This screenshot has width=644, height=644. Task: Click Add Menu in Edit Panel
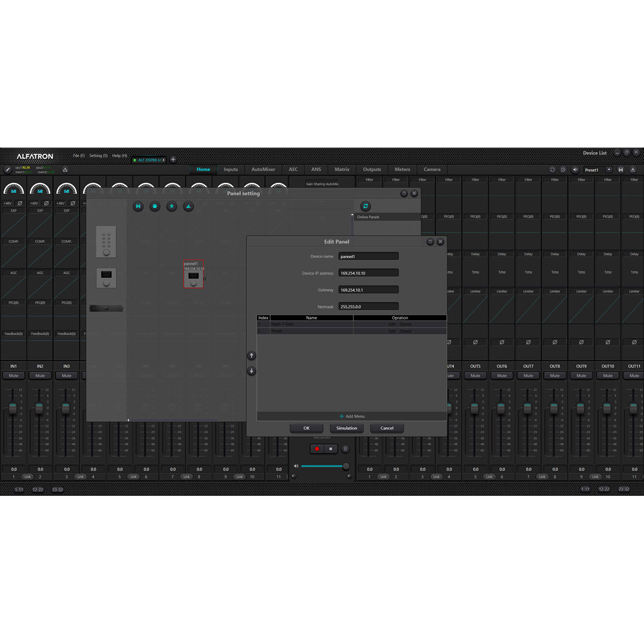click(x=352, y=416)
